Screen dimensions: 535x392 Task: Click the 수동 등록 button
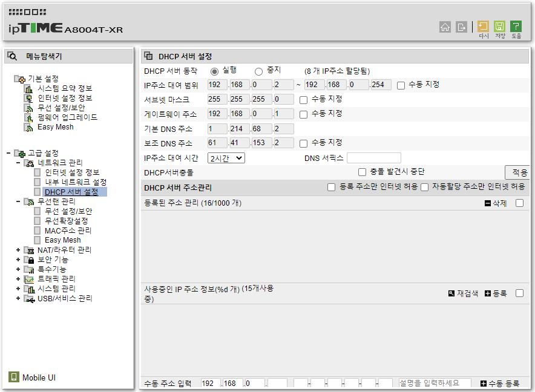coord(500,384)
